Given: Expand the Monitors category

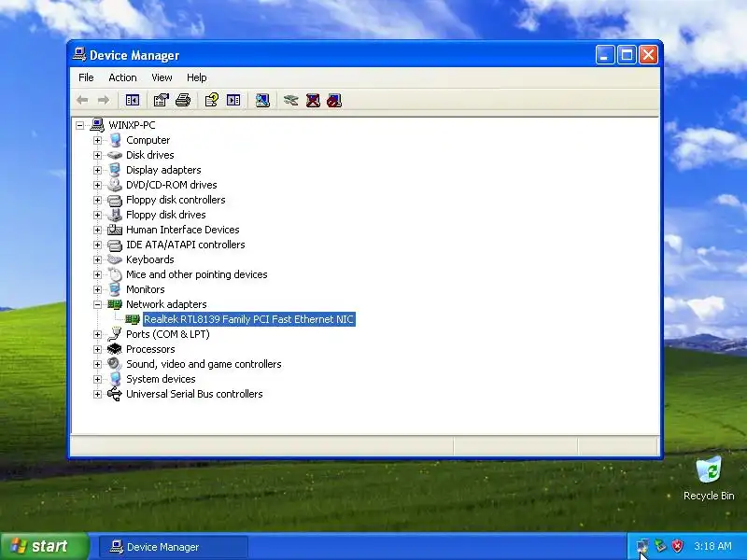Looking at the screenshot, I should (x=97, y=289).
